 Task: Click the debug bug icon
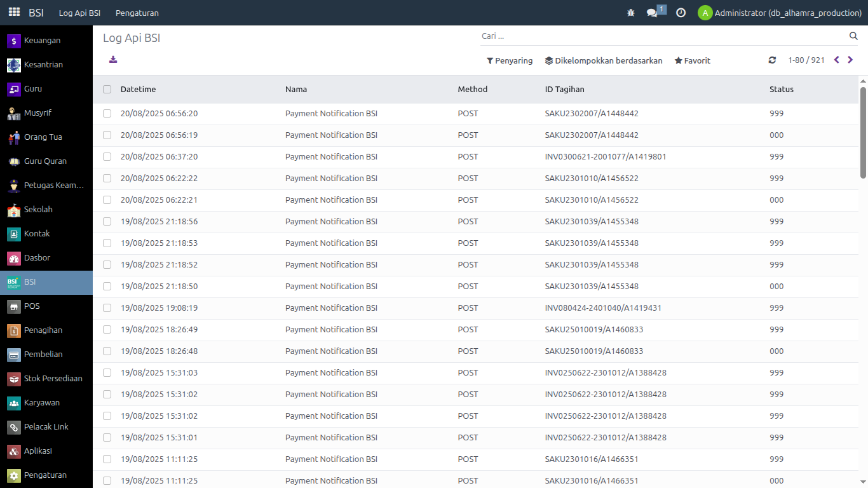[x=630, y=13]
